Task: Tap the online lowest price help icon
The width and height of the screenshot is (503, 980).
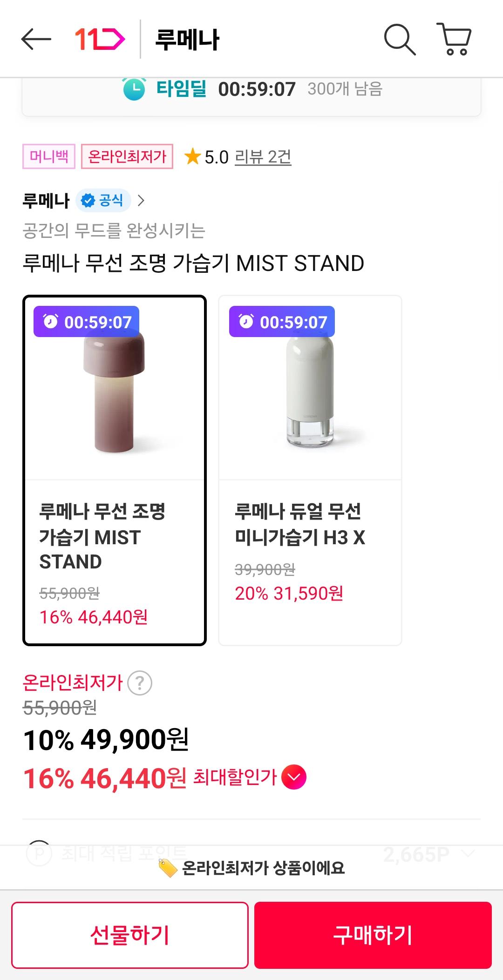Action: click(140, 683)
